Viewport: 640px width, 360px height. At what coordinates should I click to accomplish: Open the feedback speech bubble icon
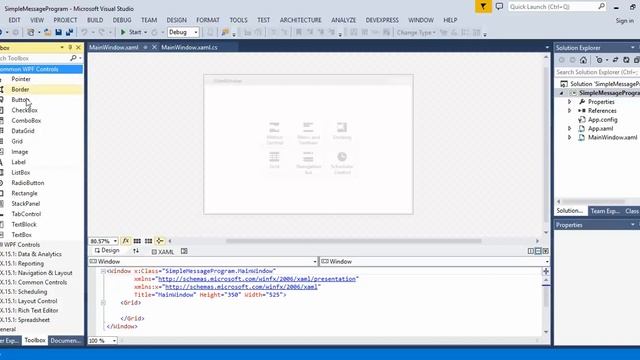(499, 7)
